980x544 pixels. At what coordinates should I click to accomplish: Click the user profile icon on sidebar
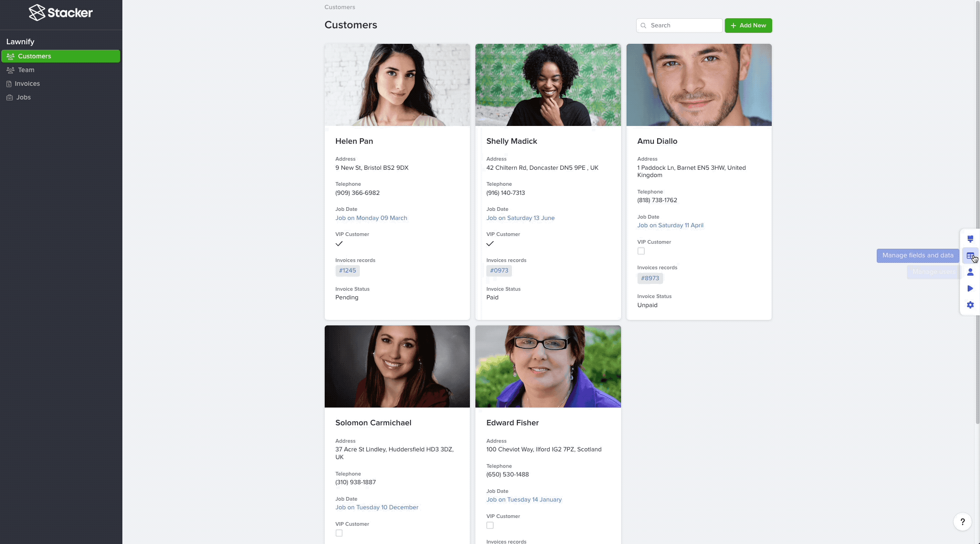[x=970, y=272]
